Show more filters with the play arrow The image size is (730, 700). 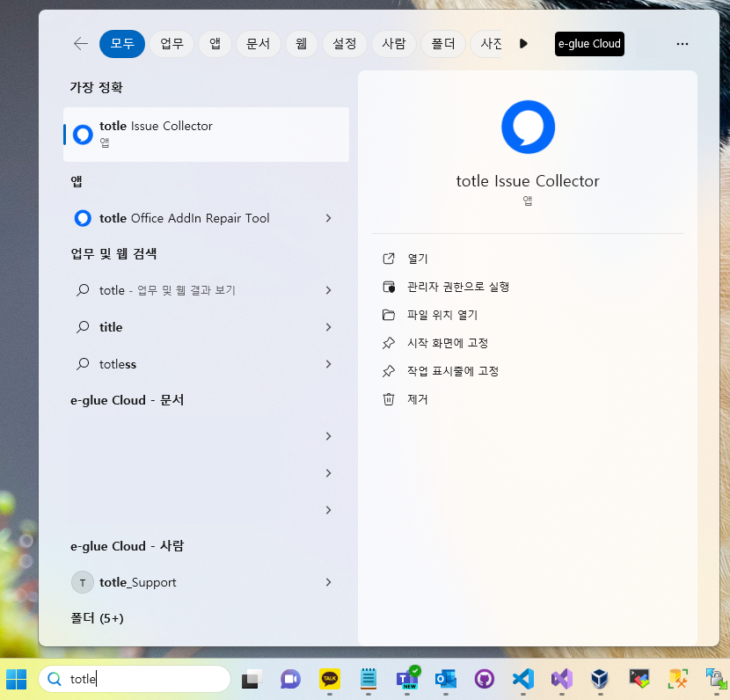tap(523, 44)
